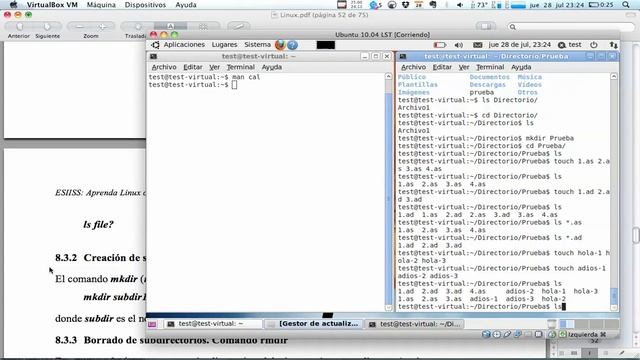Open Terminal menu in left terminal
Viewport: 640px width, 360px height.
point(241,67)
